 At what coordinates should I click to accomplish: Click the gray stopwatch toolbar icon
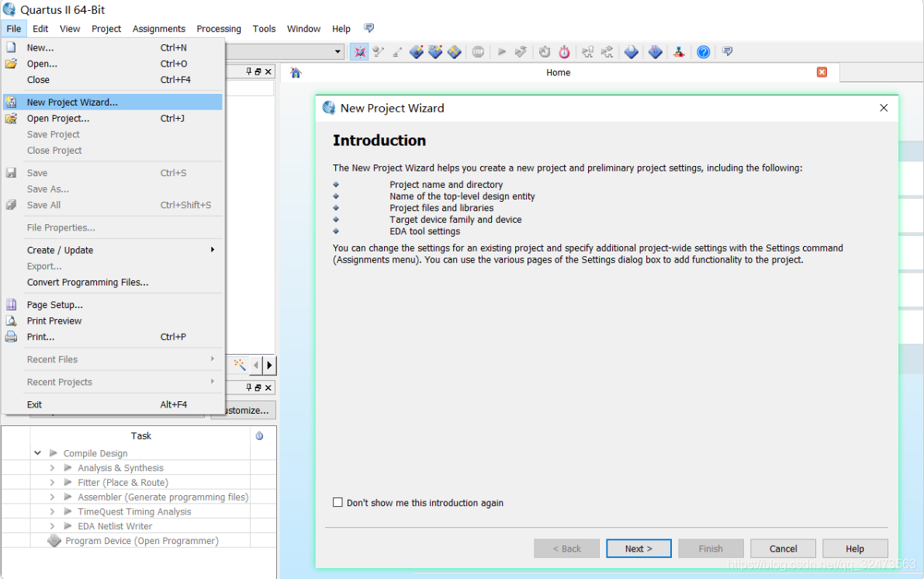(545, 52)
